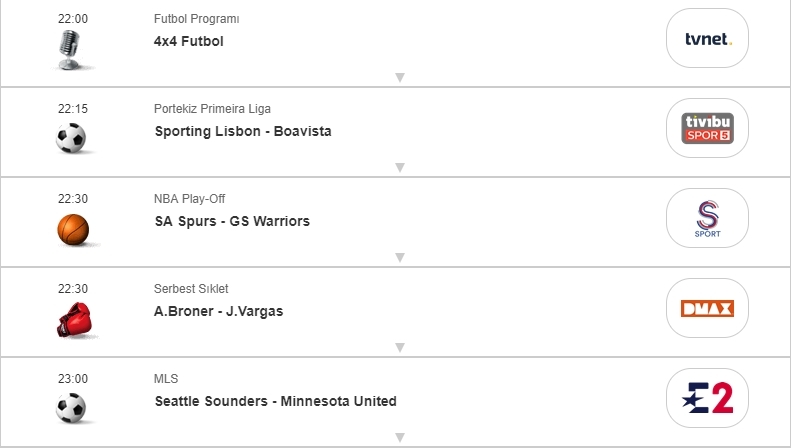Image resolution: width=791 pixels, height=448 pixels.
Task: Click the 4x4 Futbol program title
Action: 189,41
